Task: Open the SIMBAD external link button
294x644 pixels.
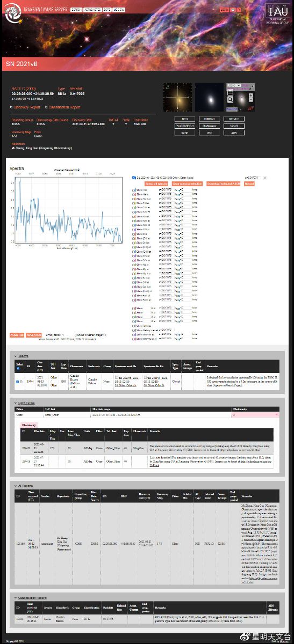Action: (209, 119)
